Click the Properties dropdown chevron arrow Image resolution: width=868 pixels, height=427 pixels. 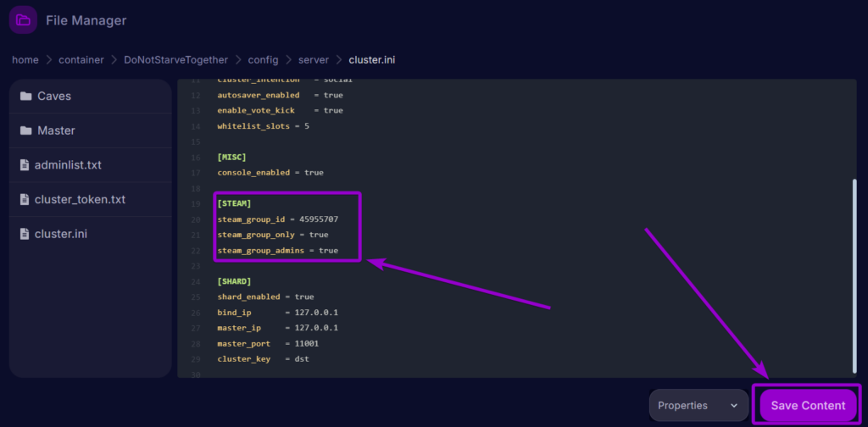point(733,406)
